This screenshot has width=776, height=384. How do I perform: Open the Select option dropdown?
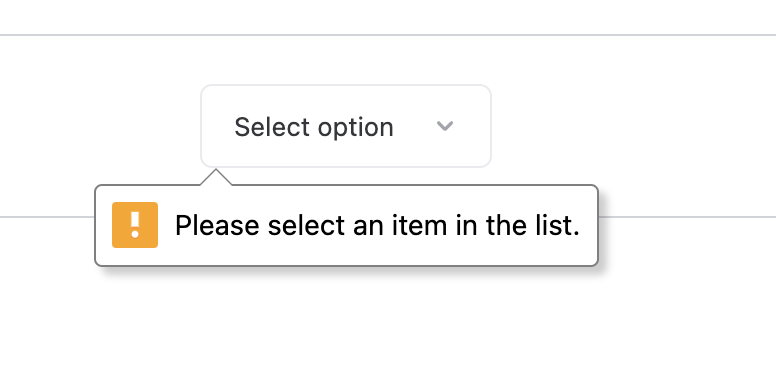point(346,126)
